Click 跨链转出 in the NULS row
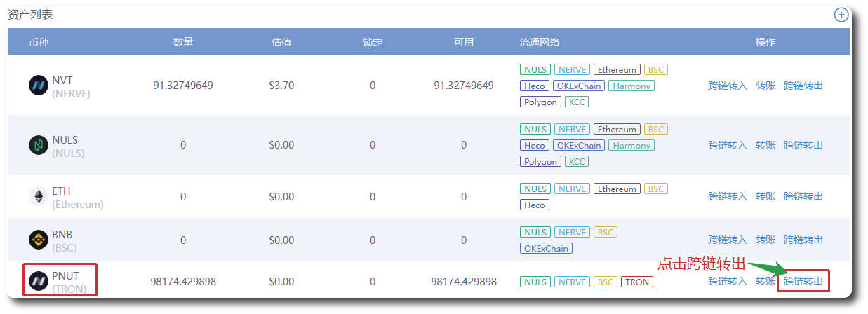 click(x=803, y=145)
